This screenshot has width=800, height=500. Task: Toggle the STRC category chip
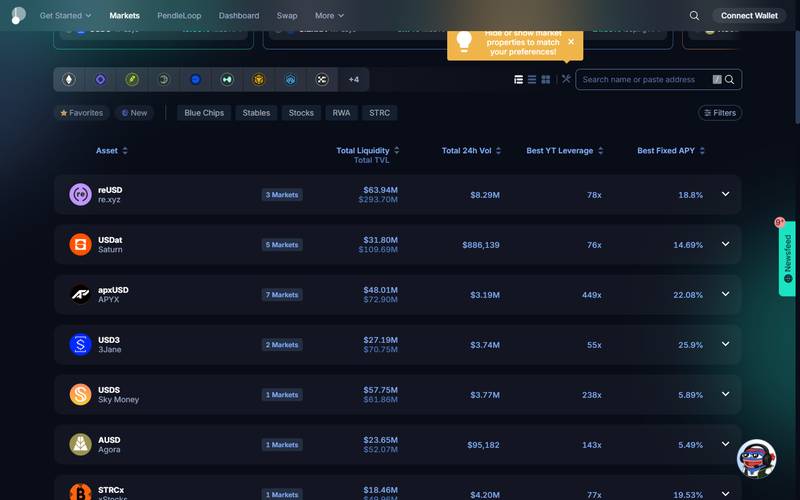pyautogui.click(x=380, y=113)
